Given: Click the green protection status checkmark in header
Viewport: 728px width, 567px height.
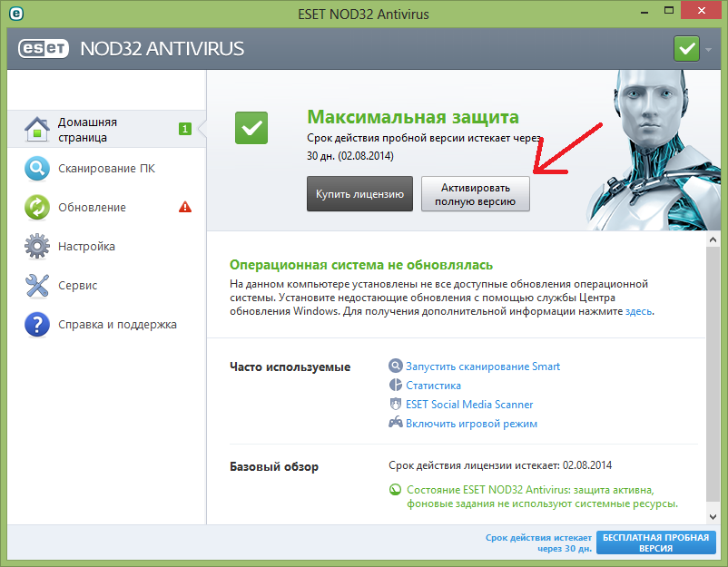Looking at the screenshot, I should click(686, 49).
